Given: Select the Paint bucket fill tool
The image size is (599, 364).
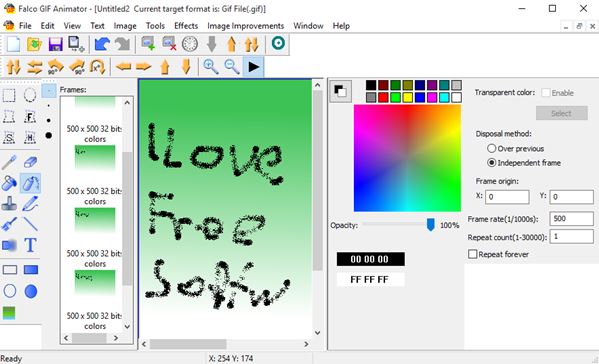Looking at the screenshot, I should click(9, 183).
